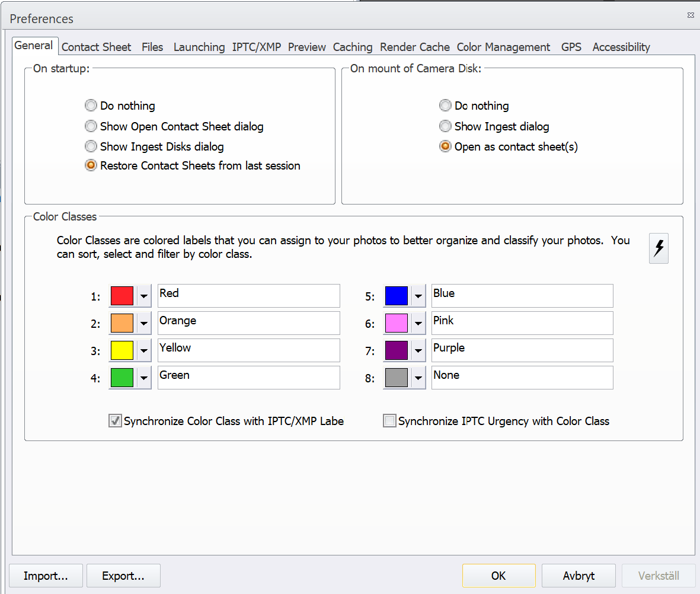Enable 'Synchronize IPTC Urgency with Color Class'

click(x=389, y=421)
